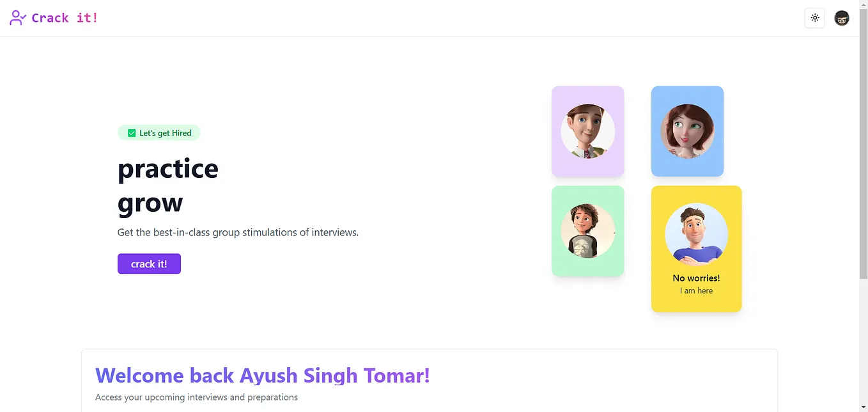Toggle light/dark theme with the sun button
The width and height of the screenshot is (868, 412).
814,18
